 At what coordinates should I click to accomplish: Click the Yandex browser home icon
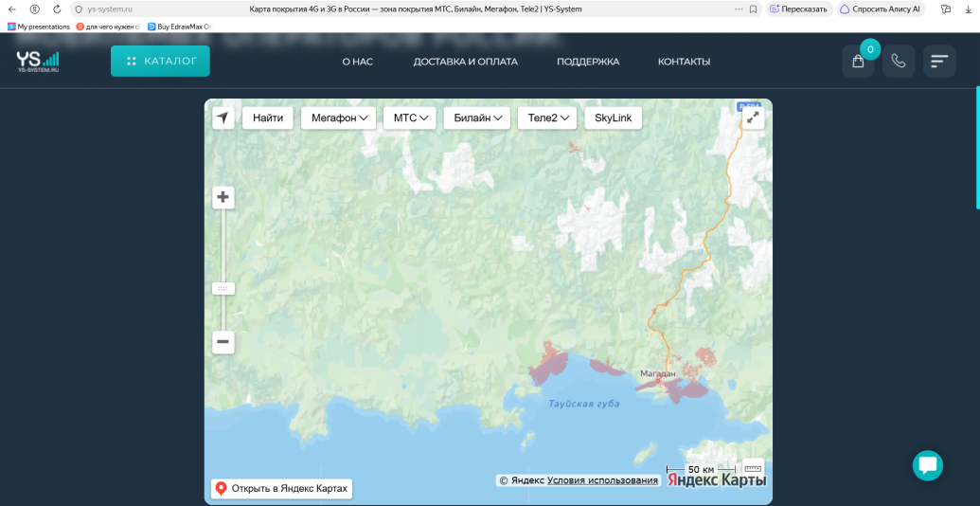pyautogui.click(x=34, y=9)
